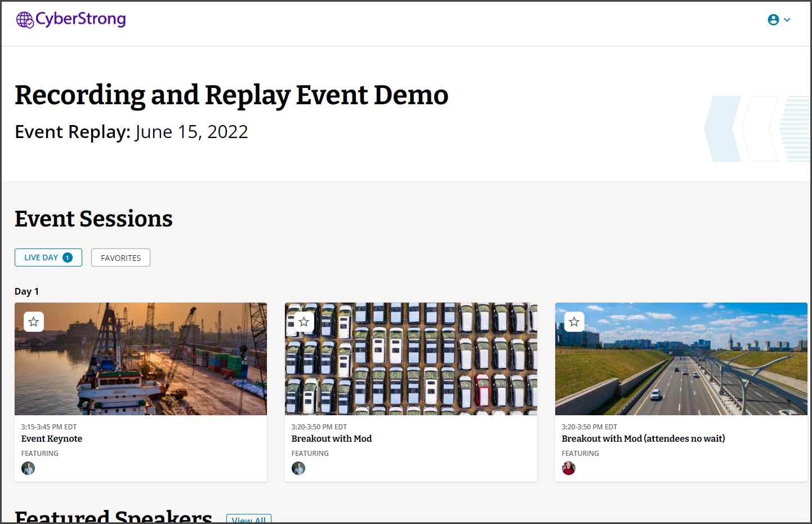Click the 3:15-3:45 PM EDT time text

tap(49, 427)
